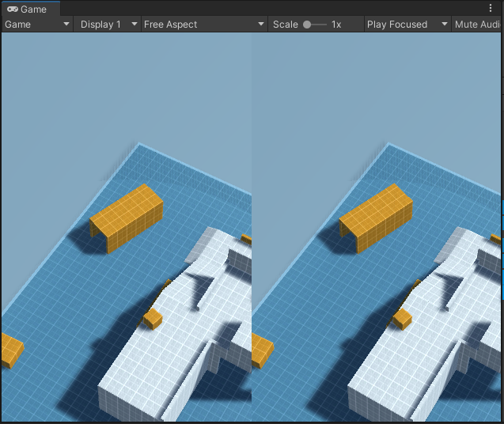
Task: Open the Play Focused dropdown
Action: [407, 25]
